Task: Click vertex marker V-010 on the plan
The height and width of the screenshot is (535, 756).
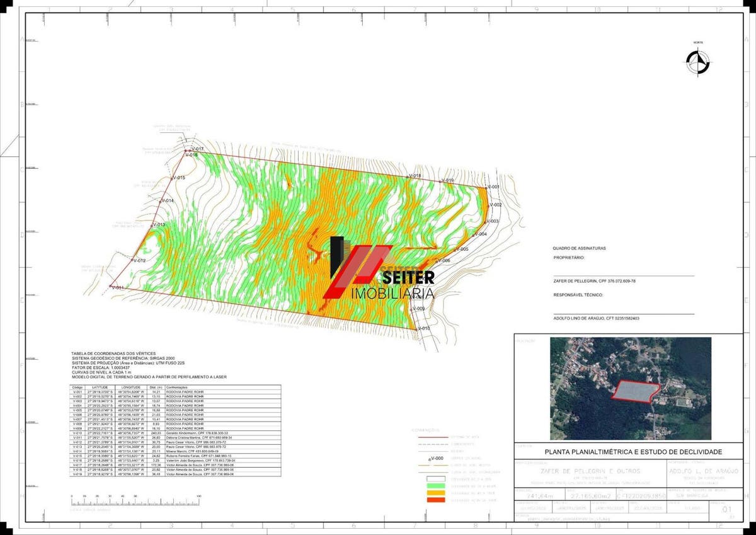Action: point(422,328)
